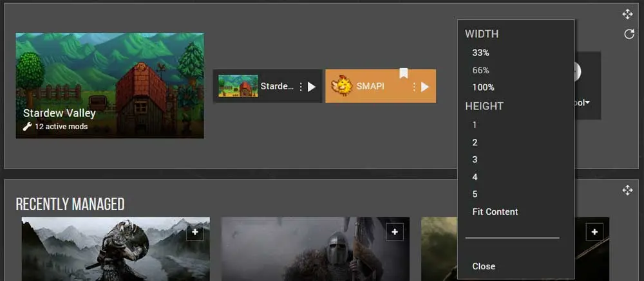Open the helmeted knight game thumbnail
This screenshot has height=281, width=644.
tap(316, 249)
